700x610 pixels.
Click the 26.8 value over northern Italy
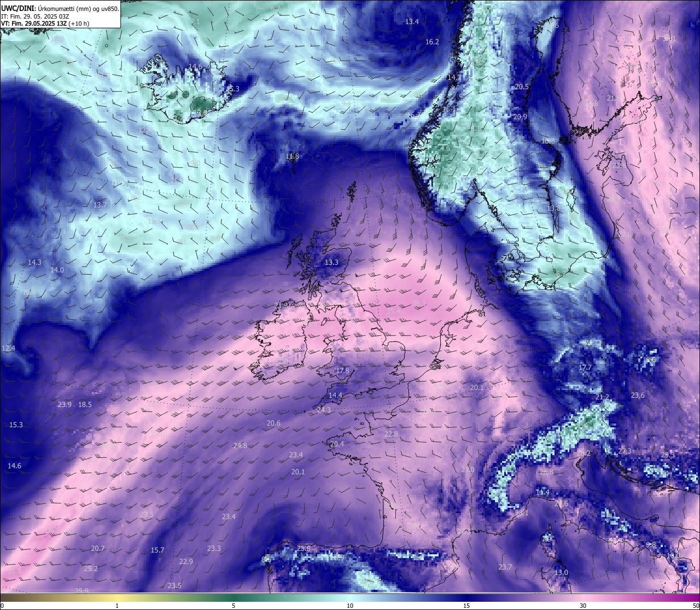tap(546, 472)
